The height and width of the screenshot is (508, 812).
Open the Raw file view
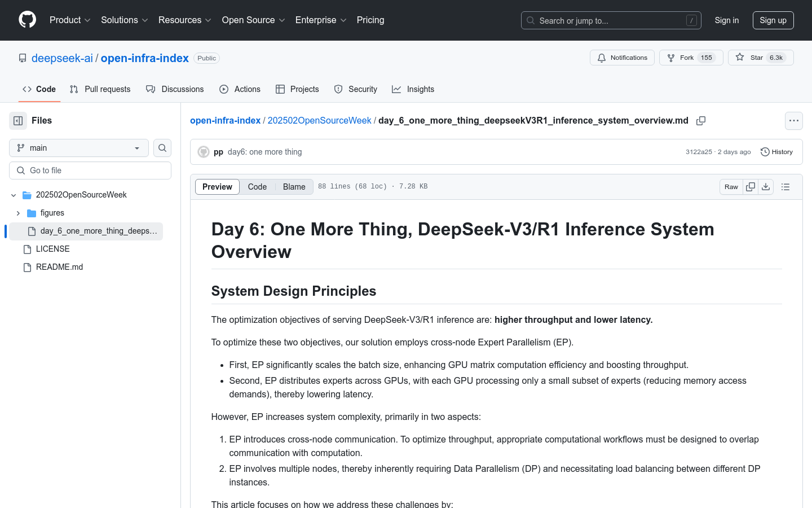pyautogui.click(x=731, y=187)
